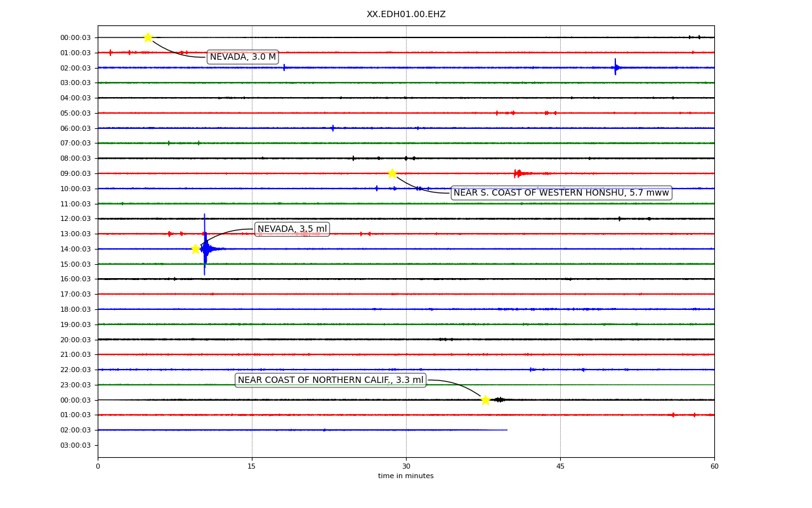The height and width of the screenshot is (508, 812).
Task: Click the NEVADA, 3.0 M annotation label
Action: point(243,57)
